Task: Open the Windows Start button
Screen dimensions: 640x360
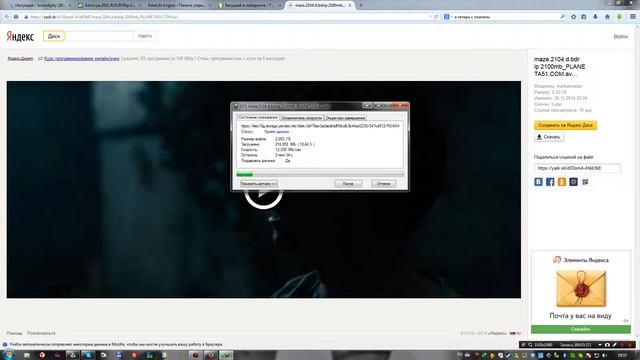Action: (8, 355)
